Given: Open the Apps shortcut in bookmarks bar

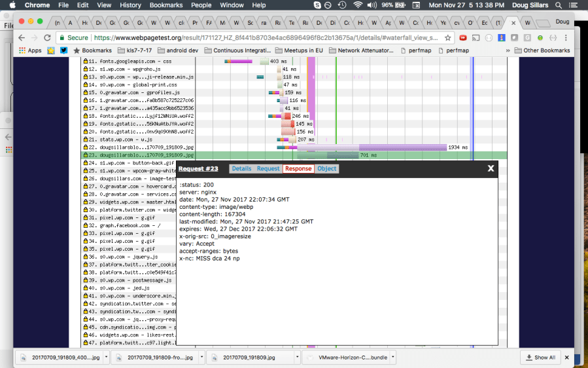Looking at the screenshot, I should [29, 50].
